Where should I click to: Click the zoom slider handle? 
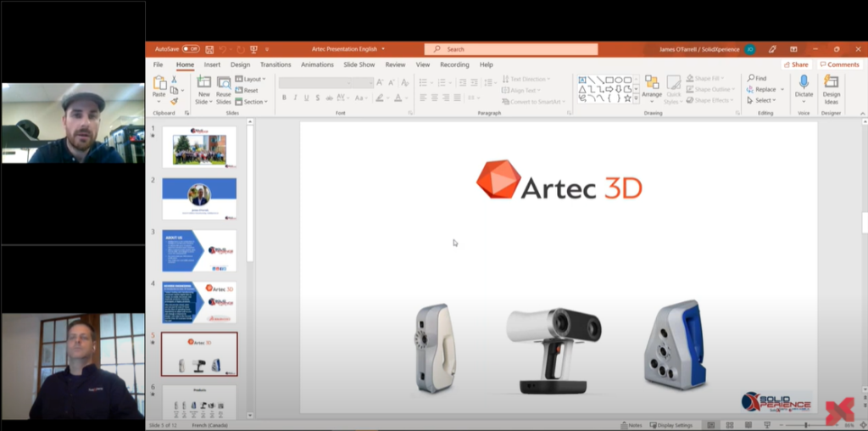tap(806, 425)
